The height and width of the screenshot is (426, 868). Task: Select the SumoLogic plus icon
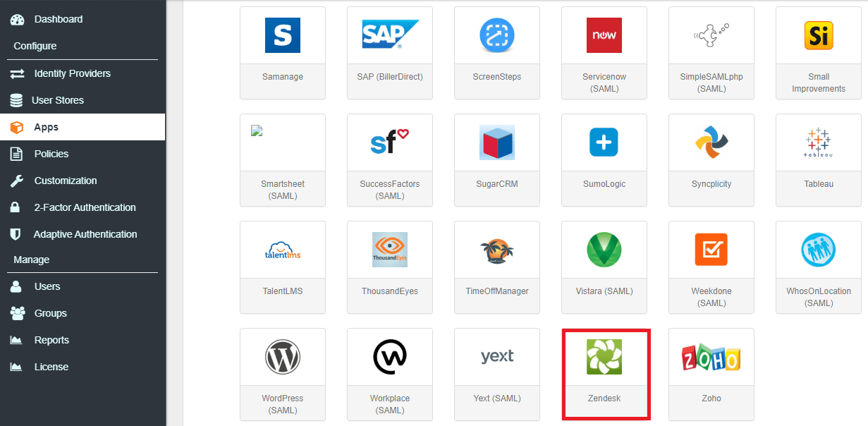click(x=604, y=142)
